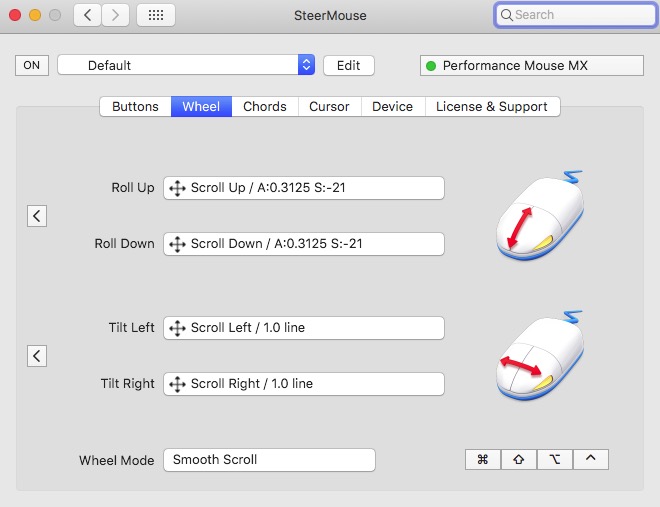Minimize the SteerMouse window

35,16
